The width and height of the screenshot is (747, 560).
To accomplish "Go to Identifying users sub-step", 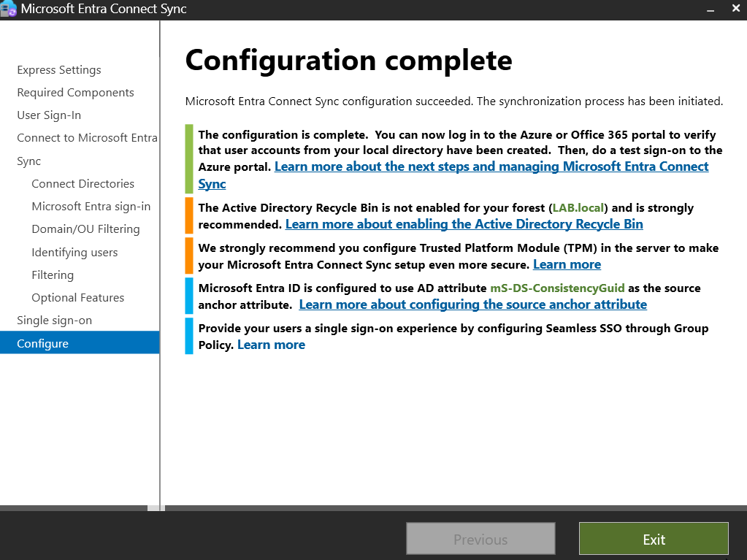I will pos(74,252).
